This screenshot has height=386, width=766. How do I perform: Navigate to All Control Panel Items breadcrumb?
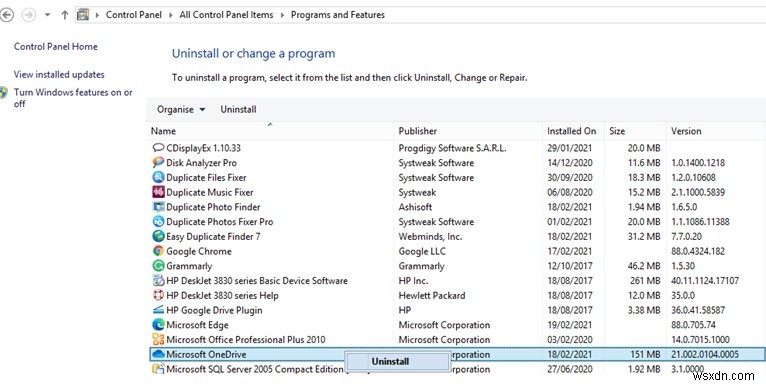[226, 15]
